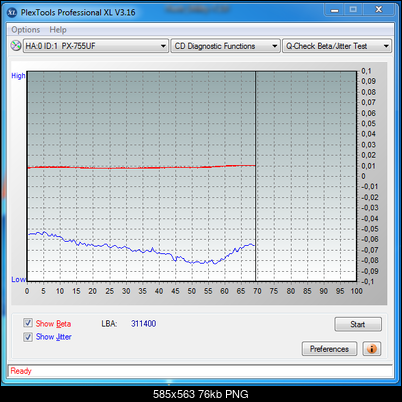Click the LBA: label

109,324
